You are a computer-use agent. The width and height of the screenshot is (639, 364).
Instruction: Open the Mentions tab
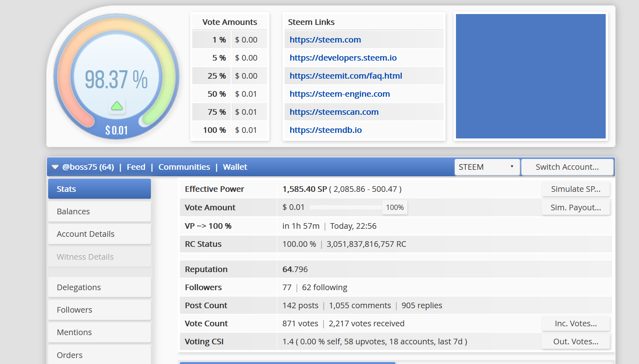click(100, 332)
